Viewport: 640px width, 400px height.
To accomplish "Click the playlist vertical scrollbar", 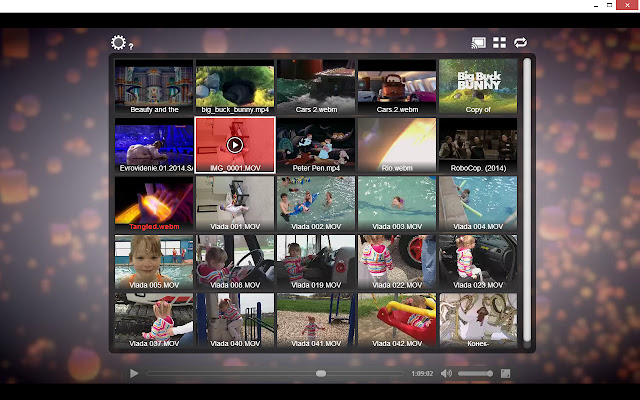I will pos(527,200).
